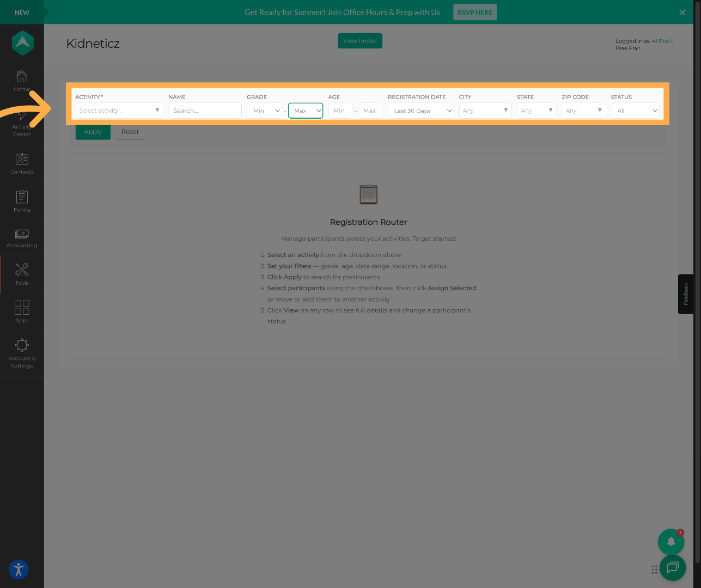This screenshot has width=701, height=588.
Task: Open the Al Rhett account link
Action: [662, 41]
